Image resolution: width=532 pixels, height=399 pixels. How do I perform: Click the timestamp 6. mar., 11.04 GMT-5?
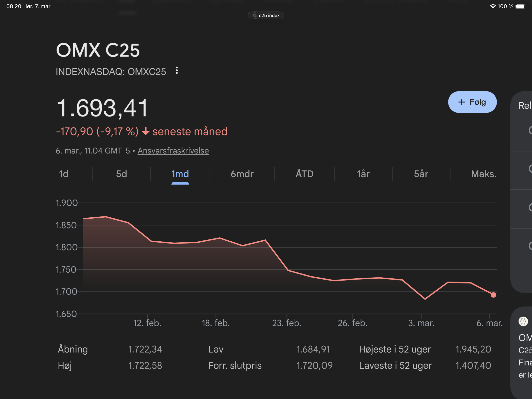click(x=93, y=151)
